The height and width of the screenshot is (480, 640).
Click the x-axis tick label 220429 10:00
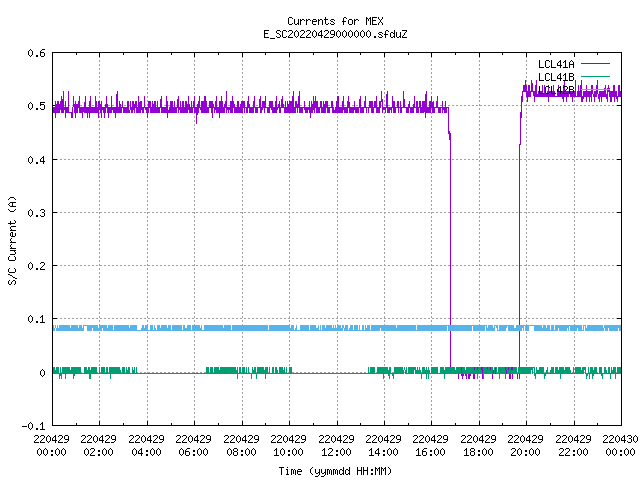288,446
